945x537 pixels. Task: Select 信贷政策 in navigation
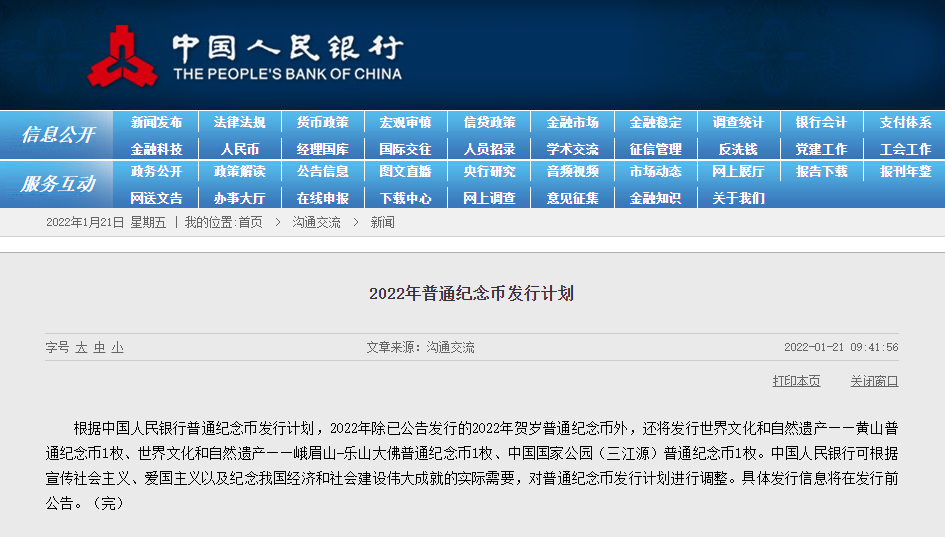click(489, 122)
